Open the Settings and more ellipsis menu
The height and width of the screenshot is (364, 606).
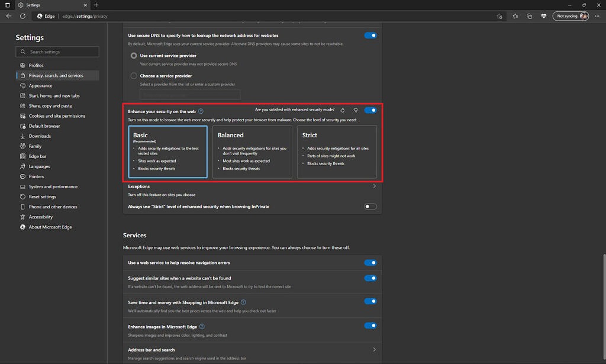(598, 16)
